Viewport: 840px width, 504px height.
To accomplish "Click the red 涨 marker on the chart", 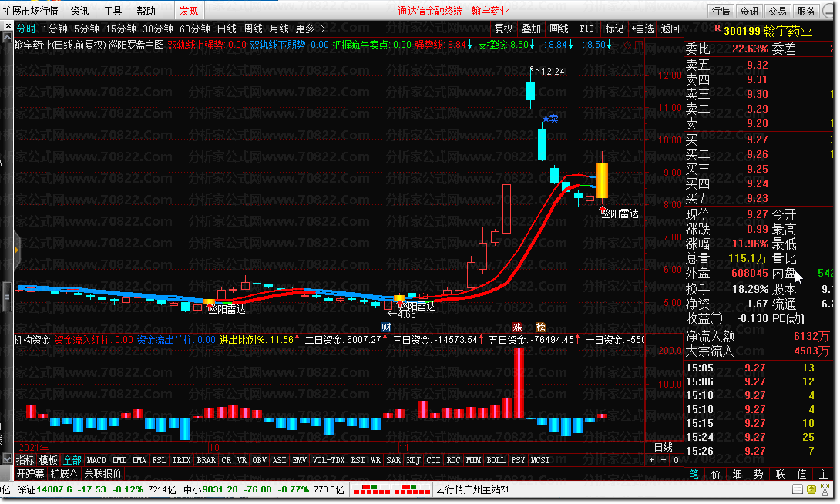I will pos(518,328).
